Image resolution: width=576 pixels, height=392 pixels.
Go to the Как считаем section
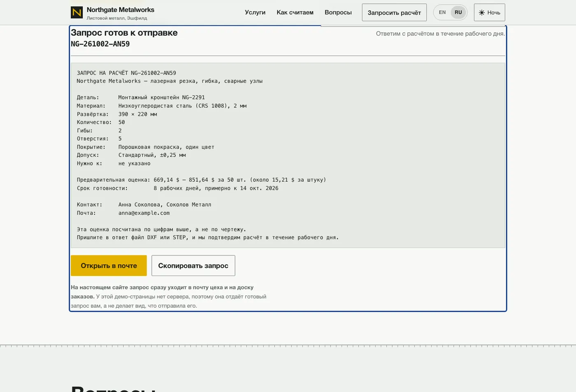pyautogui.click(x=295, y=12)
